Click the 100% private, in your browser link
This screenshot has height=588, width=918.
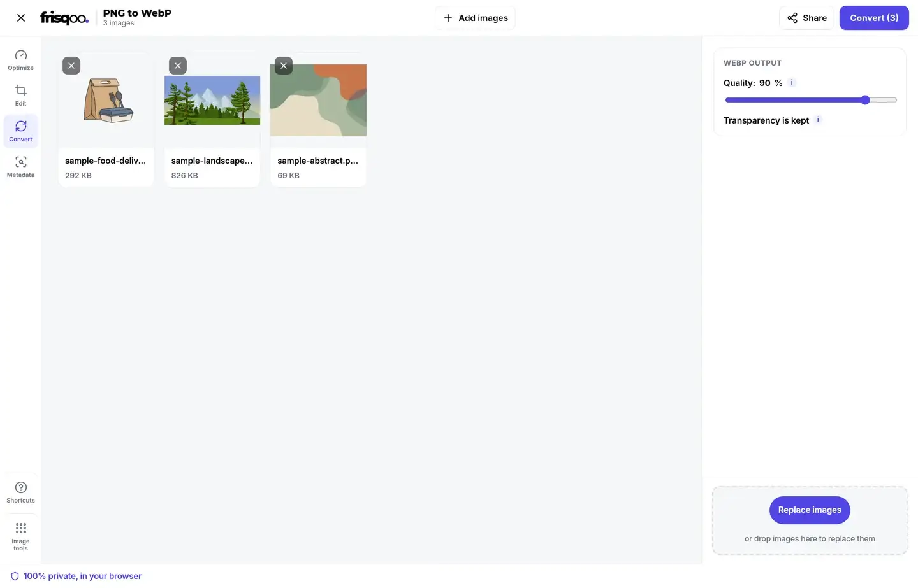pos(82,576)
